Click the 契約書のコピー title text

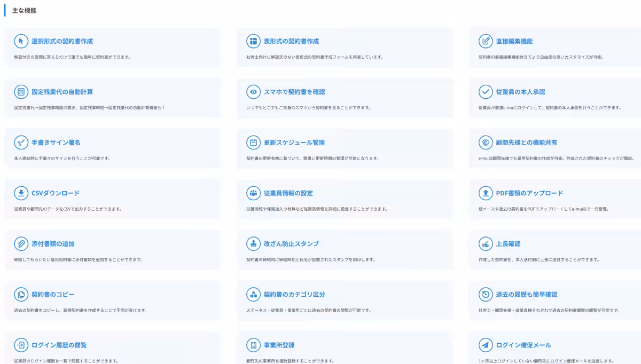coord(53,295)
